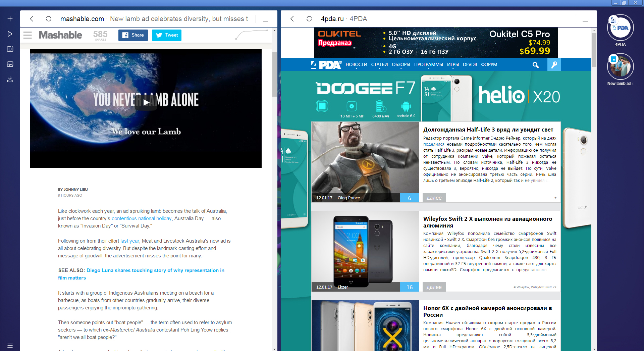Viewport: 644px width, 351px height.
Task: Expand the ОБЗОРЫ dropdown menu
Action: coord(401,65)
